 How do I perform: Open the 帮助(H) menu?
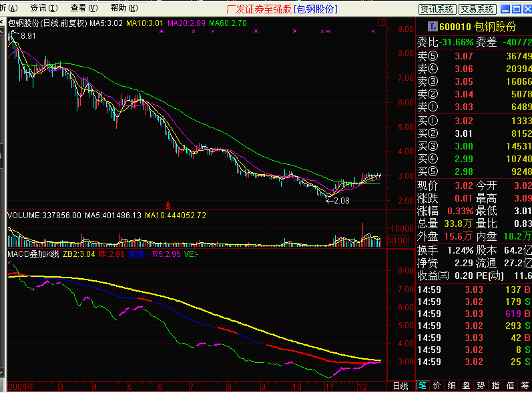[124, 8]
